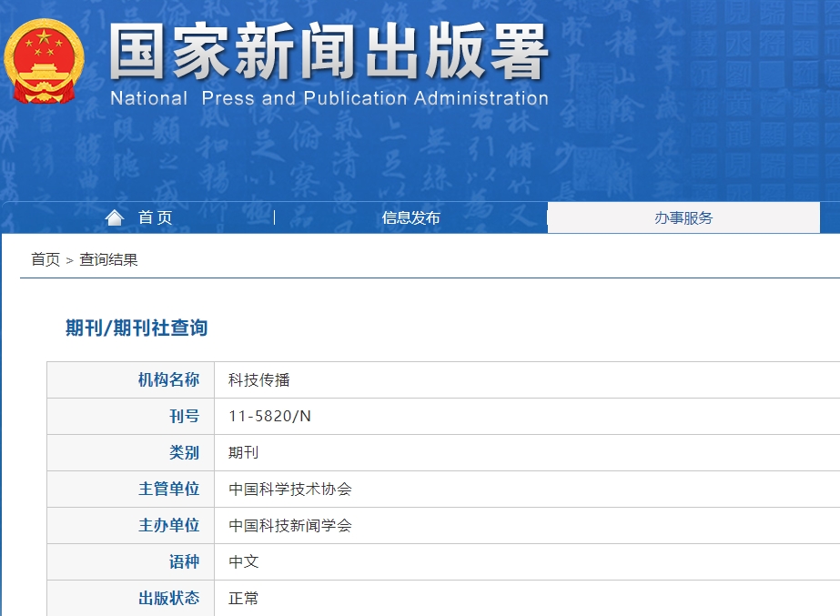This screenshot has height=616, width=840.
Task: Click the 出版状态 row label
Action: (168, 599)
